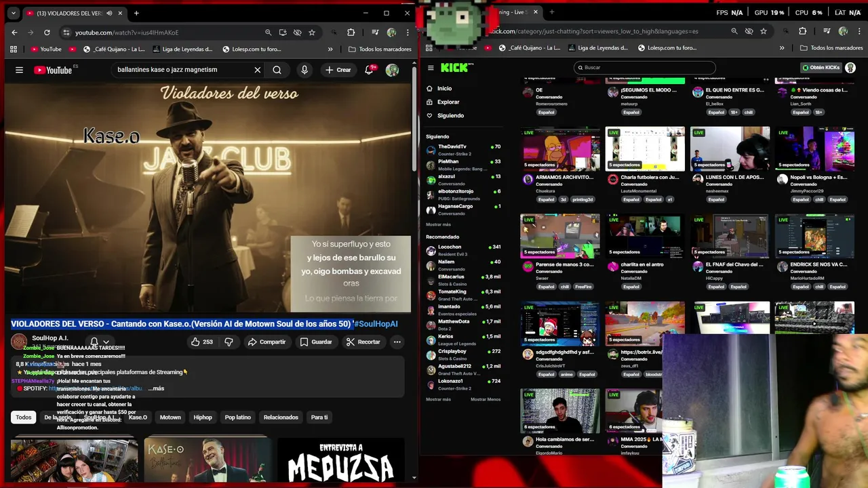Like the video with thumbs-up
This screenshot has width=868, height=488.
(x=202, y=342)
